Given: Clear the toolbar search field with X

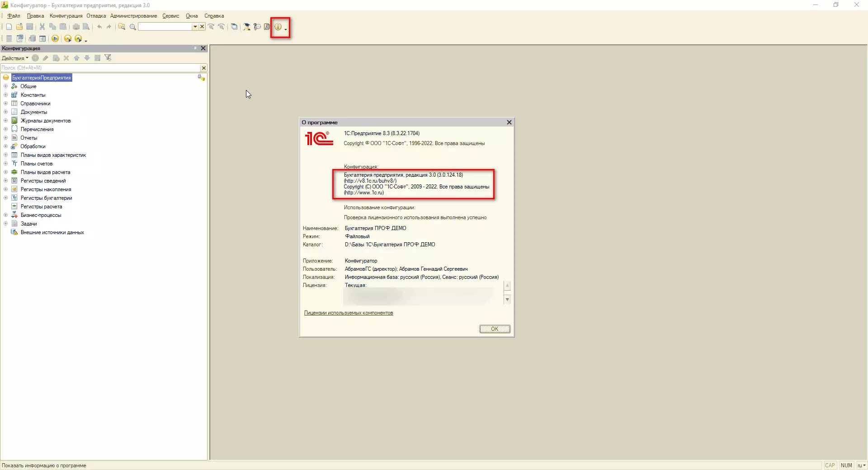Looking at the screenshot, I should point(202,27).
